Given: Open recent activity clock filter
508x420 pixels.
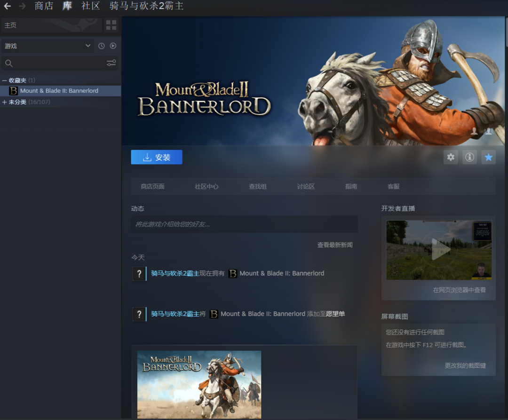Looking at the screenshot, I should (x=101, y=46).
